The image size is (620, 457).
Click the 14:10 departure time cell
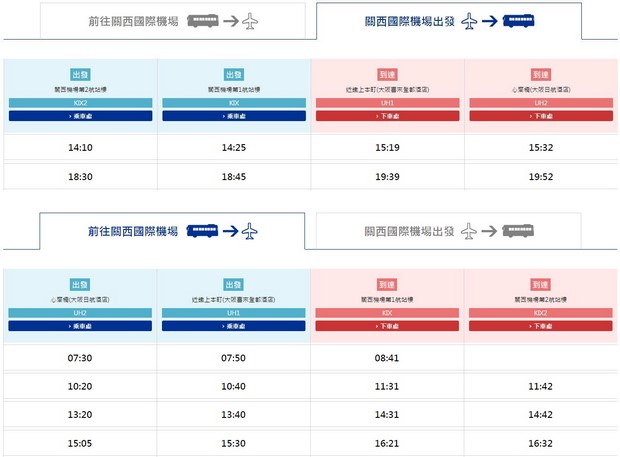click(80, 147)
